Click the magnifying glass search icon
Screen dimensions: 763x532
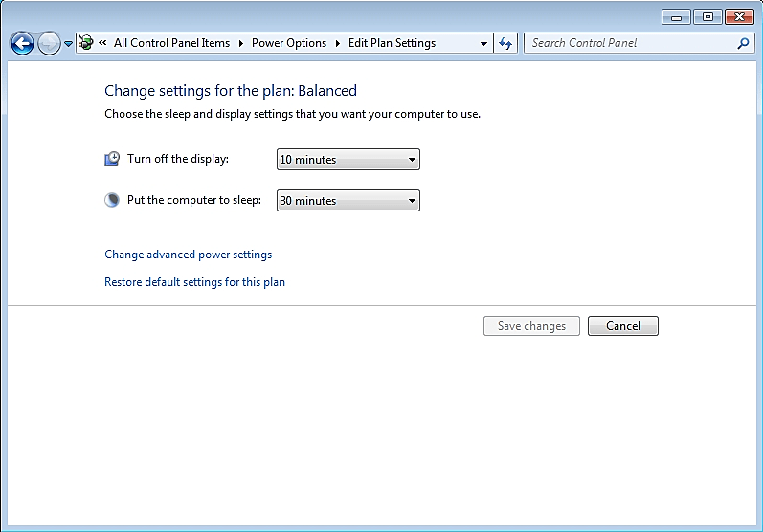pyautogui.click(x=743, y=43)
